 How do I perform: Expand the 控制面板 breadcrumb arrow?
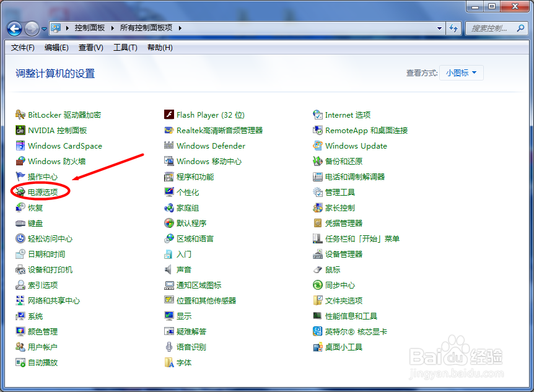pyautogui.click(x=112, y=28)
